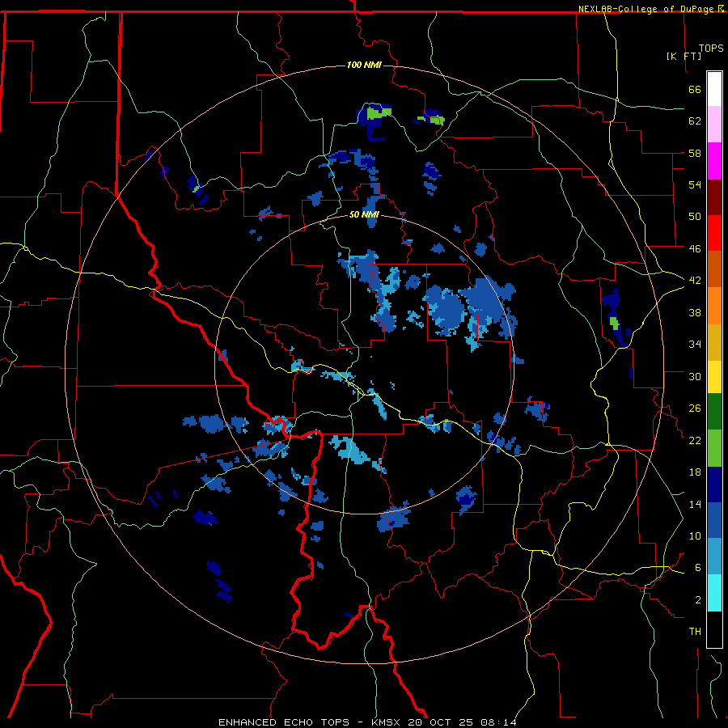This screenshot has width=728, height=728.
Task: Click the 42 legend scale label
Action: tap(695, 281)
